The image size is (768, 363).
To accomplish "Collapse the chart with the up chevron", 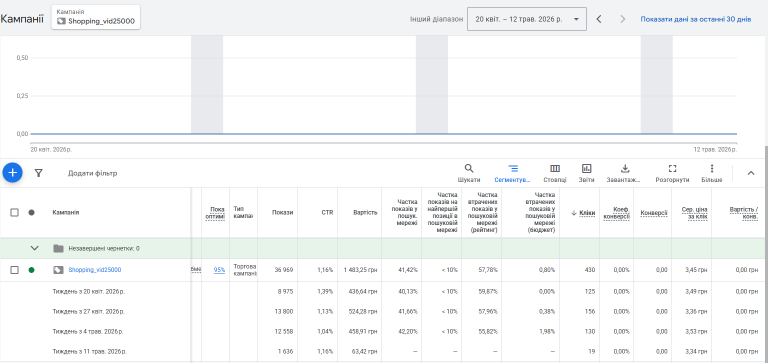I will (x=751, y=173).
